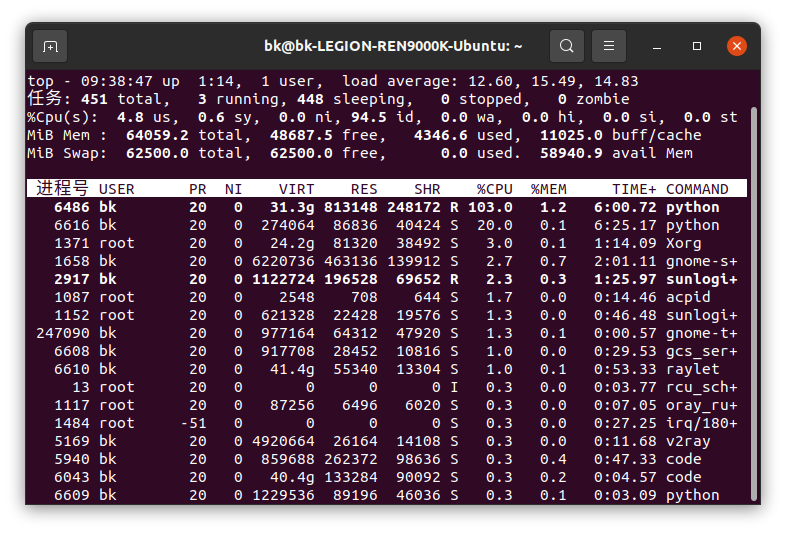The width and height of the screenshot is (786, 533).
Task: Click the PR column header
Action: [x=198, y=189]
